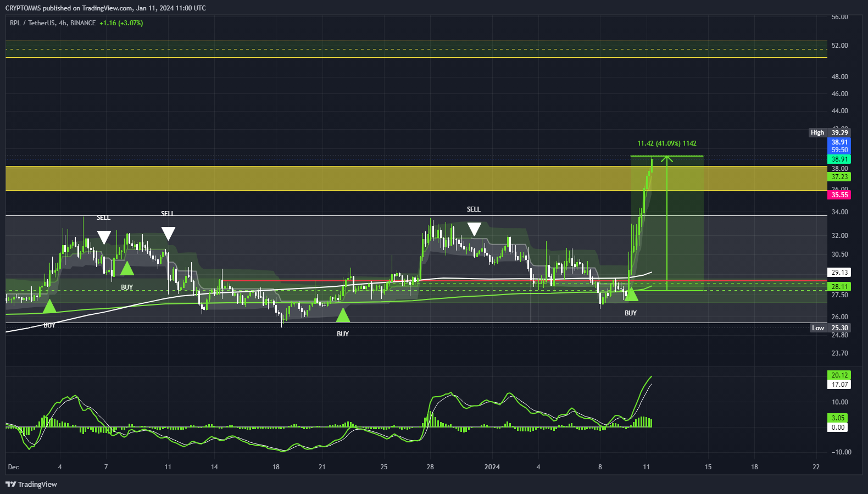Click the green BUY triangle near Jan 10
The height and width of the screenshot is (494, 868).
pos(631,294)
